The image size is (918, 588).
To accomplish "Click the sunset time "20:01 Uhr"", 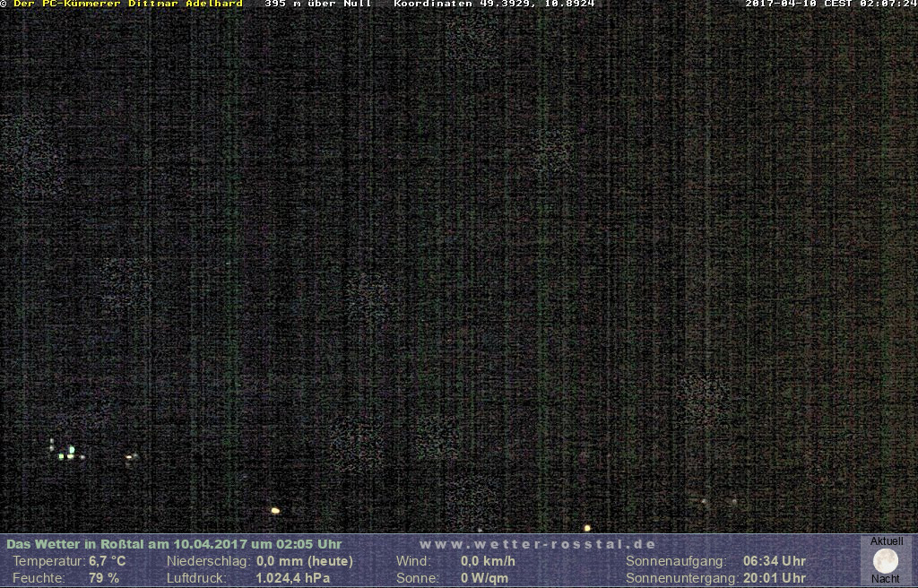I will (775, 578).
